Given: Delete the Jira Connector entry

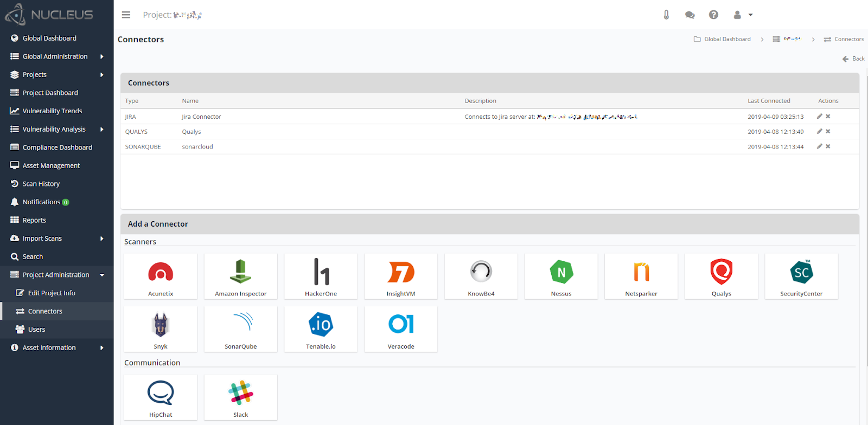Looking at the screenshot, I should [828, 116].
